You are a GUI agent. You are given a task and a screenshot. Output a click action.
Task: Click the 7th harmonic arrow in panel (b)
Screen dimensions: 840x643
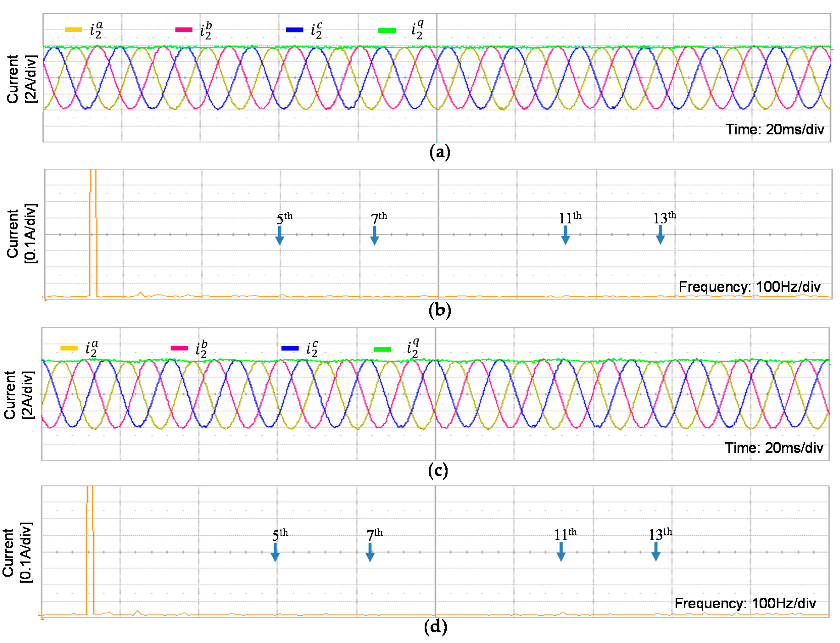[x=375, y=236]
